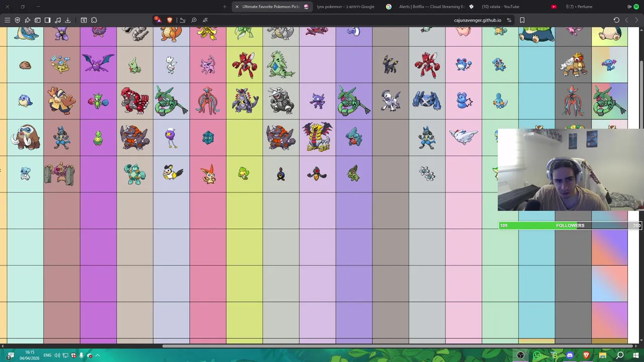Image resolution: width=644 pixels, height=362 pixels.
Task: Click the cajunavenger.github.io address field
Action: click(477, 20)
